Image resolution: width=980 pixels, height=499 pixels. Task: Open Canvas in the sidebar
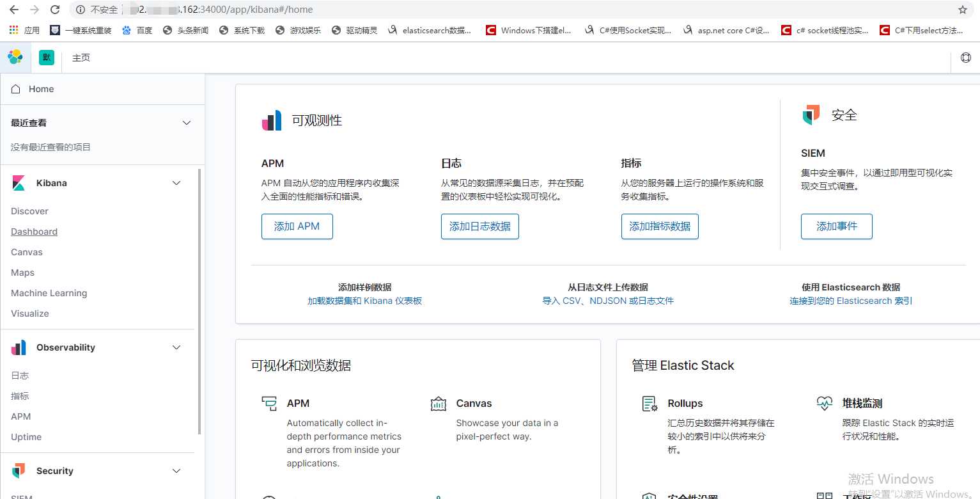[x=27, y=252]
